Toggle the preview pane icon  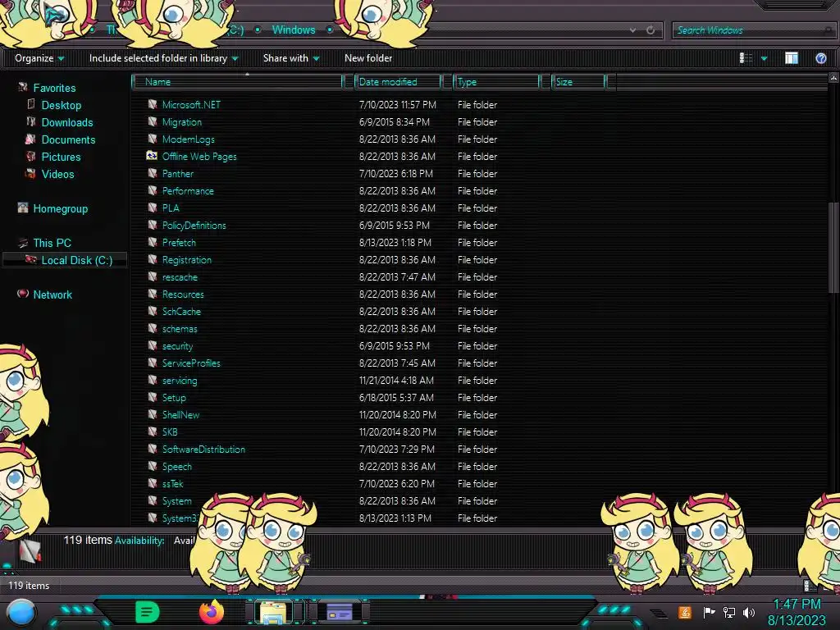click(792, 58)
